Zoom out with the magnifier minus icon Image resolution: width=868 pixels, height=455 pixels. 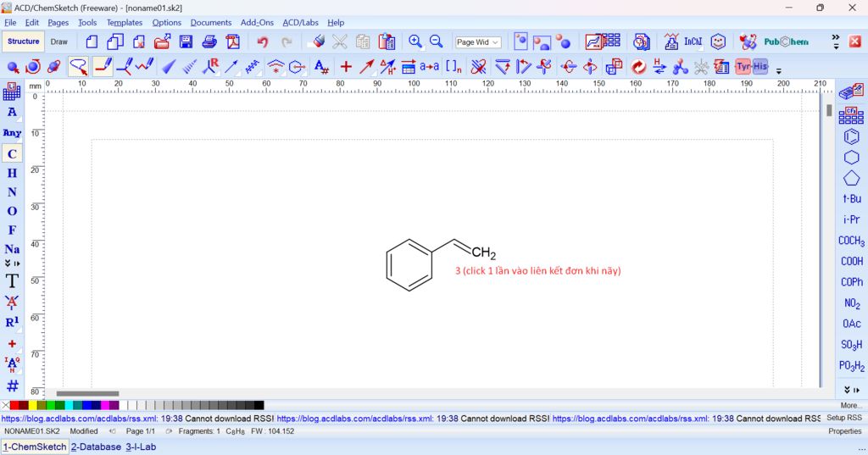(x=437, y=42)
